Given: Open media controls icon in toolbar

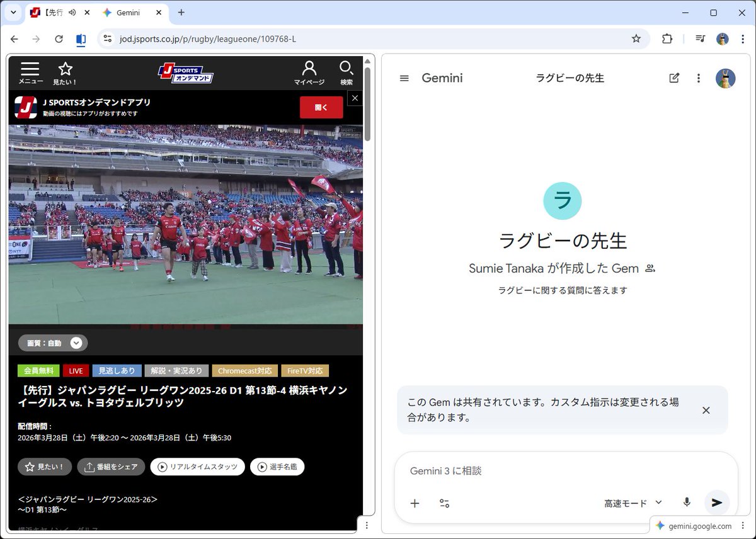Looking at the screenshot, I should pyautogui.click(x=700, y=39).
